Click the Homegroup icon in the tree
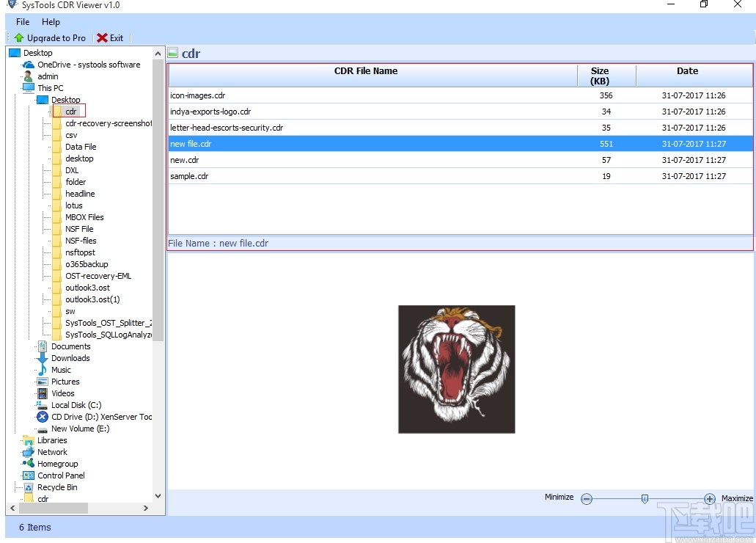 pyautogui.click(x=28, y=464)
